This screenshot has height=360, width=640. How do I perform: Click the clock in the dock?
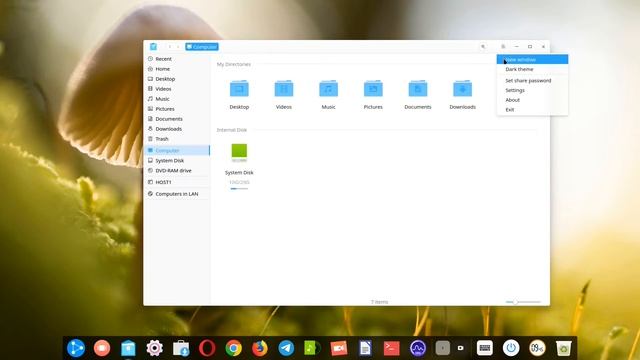(x=537, y=348)
